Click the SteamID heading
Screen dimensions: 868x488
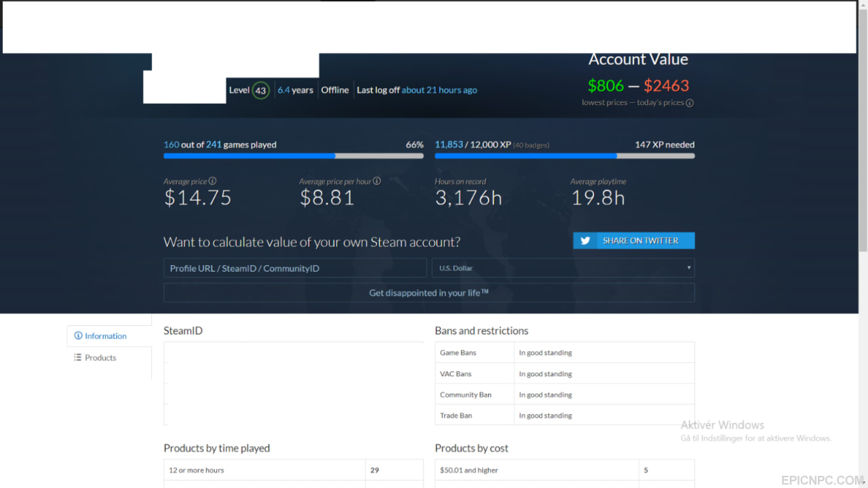tap(183, 331)
